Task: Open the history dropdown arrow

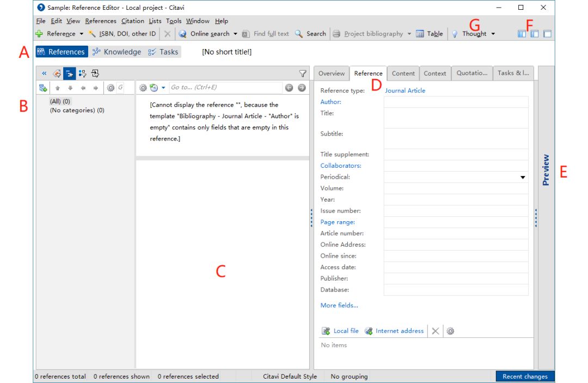Action: 163,88
